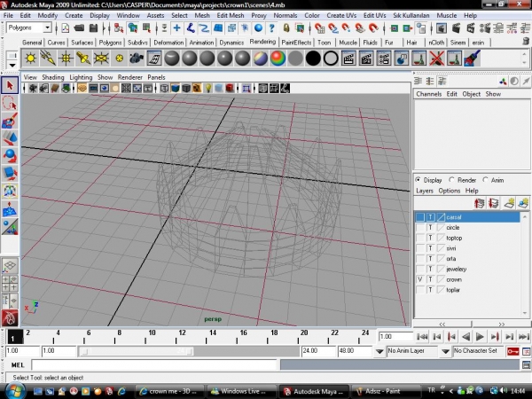Select the Display layer radio button
This screenshot has width=532, height=399.
[418, 179]
